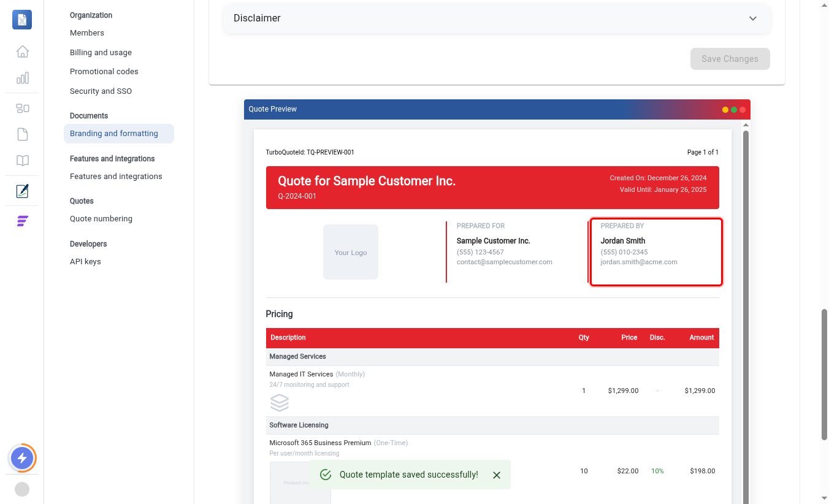Click the 'Software Licensing' group row
Viewport: 829px width, 504px height.
(492, 426)
